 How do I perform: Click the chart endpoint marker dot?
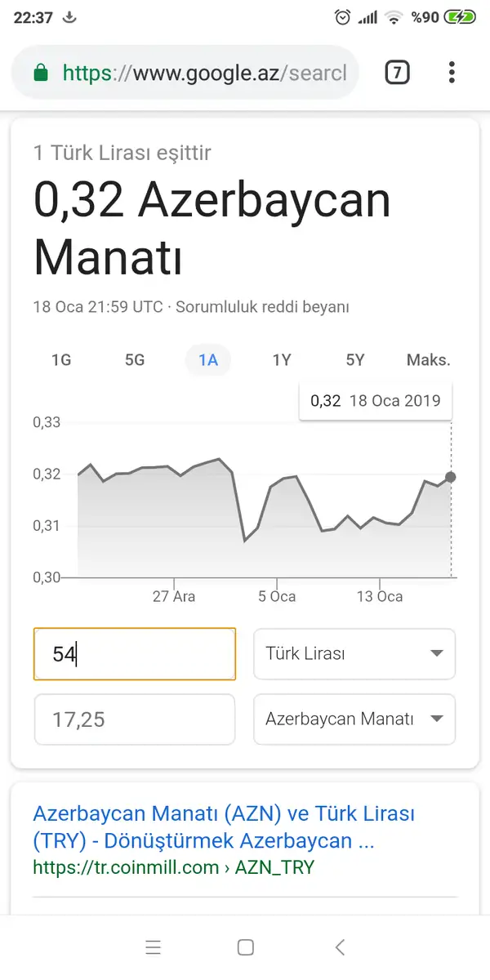coord(450,476)
